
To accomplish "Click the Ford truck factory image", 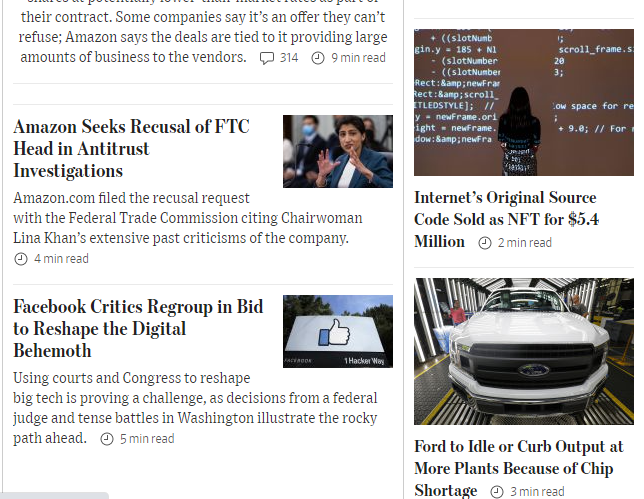I will (523, 351).
